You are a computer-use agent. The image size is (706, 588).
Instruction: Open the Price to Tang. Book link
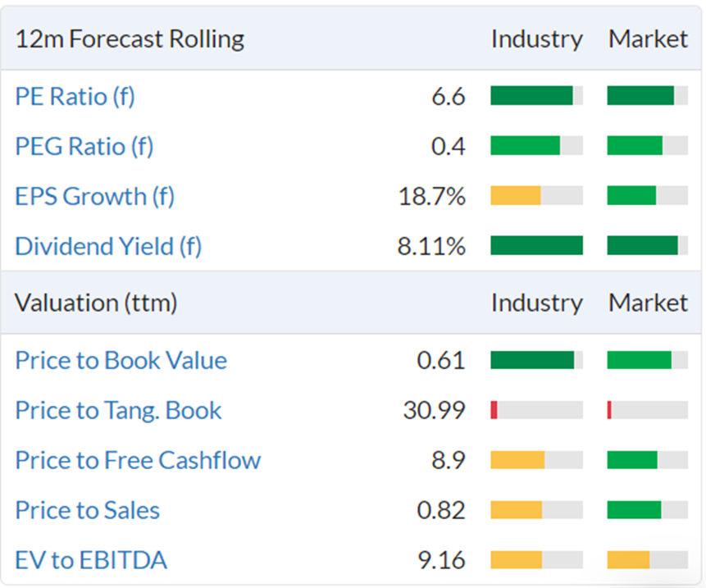118,410
